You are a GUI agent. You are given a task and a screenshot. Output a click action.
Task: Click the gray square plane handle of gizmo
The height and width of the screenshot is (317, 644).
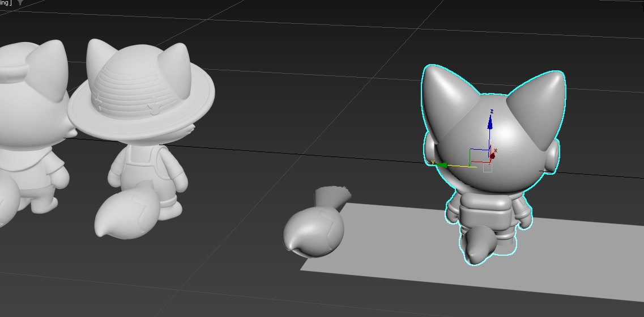(x=488, y=168)
